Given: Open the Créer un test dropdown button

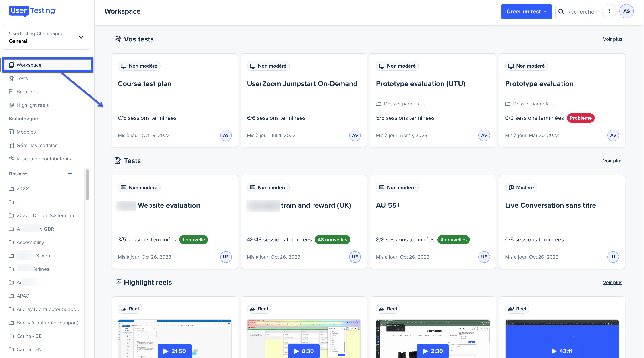Looking at the screenshot, I should [x=526, y=11].
